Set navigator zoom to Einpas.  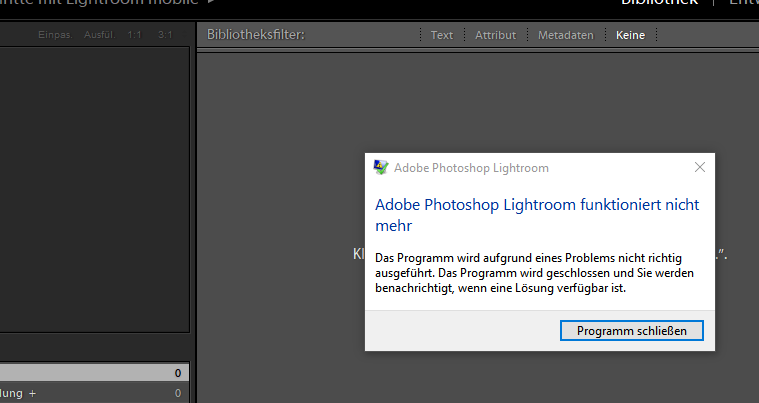point(55,35)
